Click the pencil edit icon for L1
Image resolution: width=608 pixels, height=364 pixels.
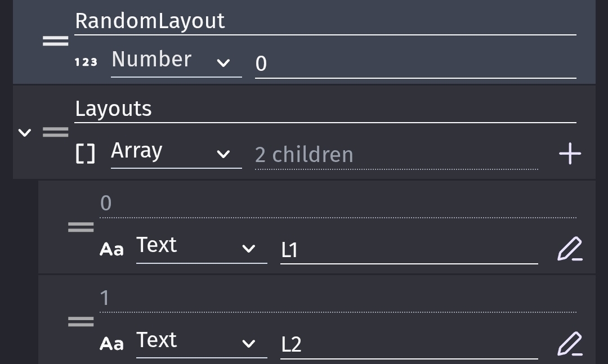coord(570,249)
